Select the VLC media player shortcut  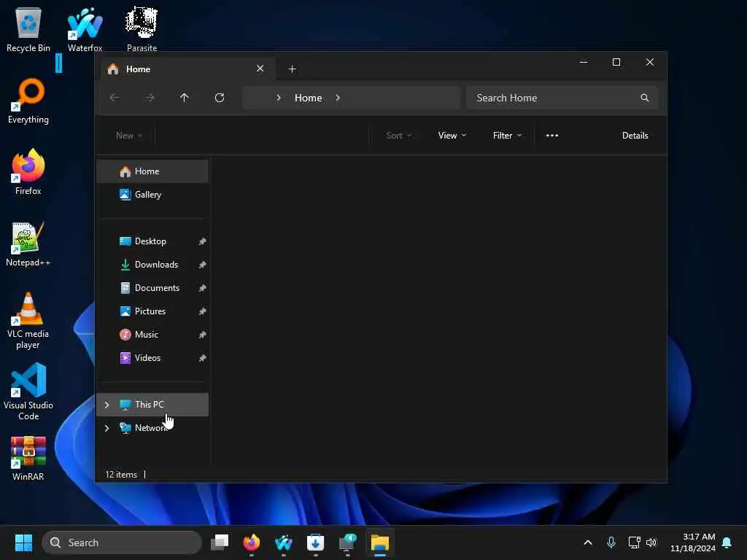pyautogui.click(x=28, y=321)
